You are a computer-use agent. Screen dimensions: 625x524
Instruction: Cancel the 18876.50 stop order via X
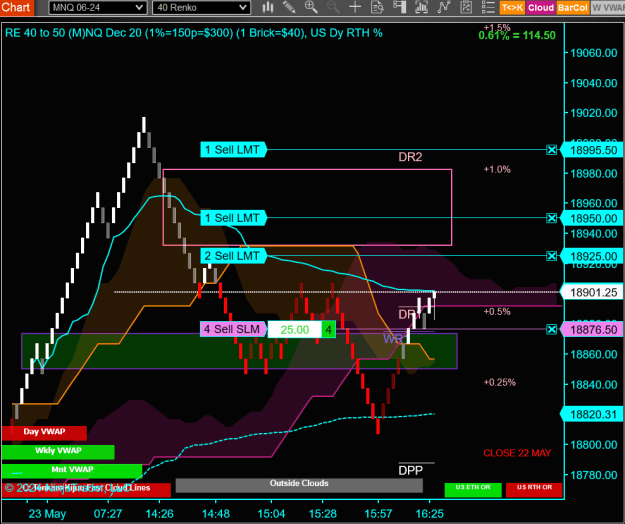552,329
